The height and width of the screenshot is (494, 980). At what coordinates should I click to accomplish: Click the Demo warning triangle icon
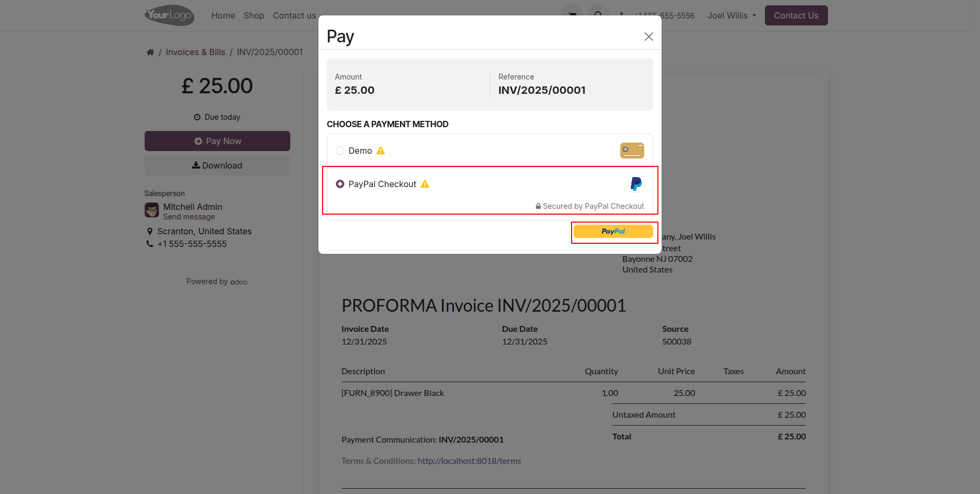[380, 151]
